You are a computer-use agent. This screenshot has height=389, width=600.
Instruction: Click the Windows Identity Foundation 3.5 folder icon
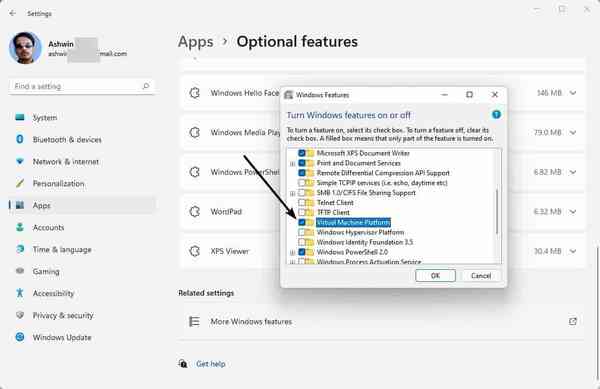(x=310, y=242)
